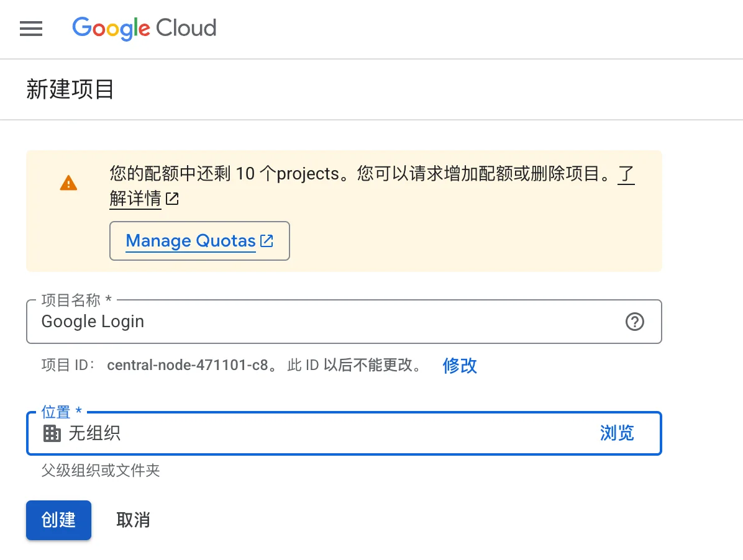Open the 浏览 organization browser
This screenshot has width=743, height=560.
[616, 433]
